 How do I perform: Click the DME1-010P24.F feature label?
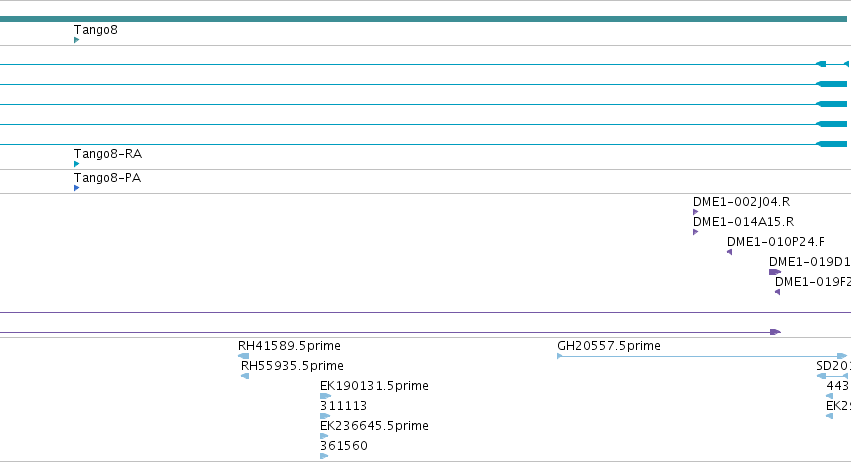click(x=776, y=242)
